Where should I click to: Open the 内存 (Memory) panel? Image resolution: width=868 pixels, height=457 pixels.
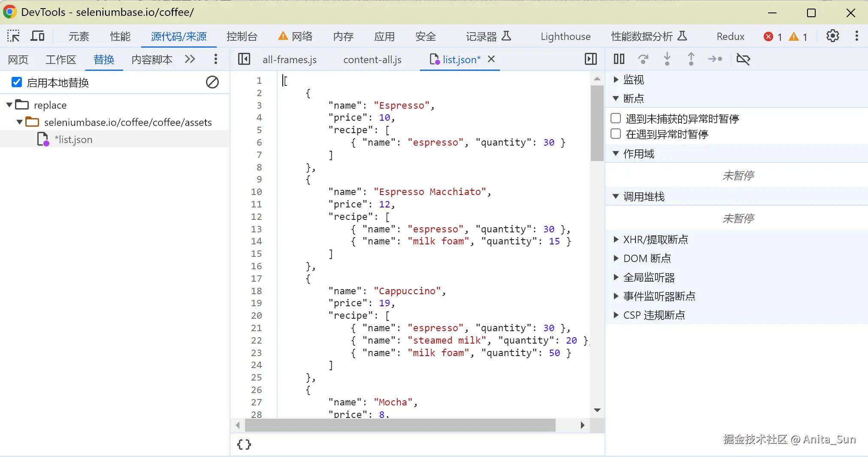(x=343, y=37)
